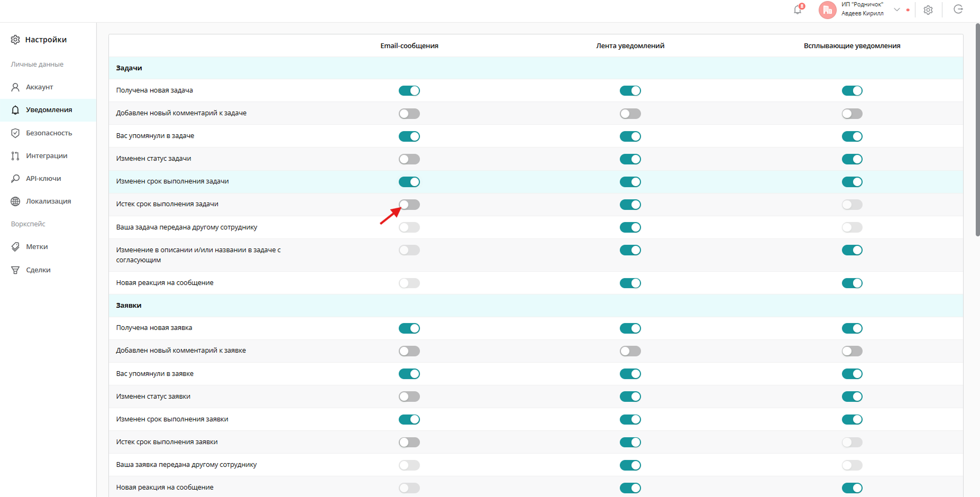Click the ИП "Родничок" profile name
980x497 pixels.
click(x=862, y=5)
